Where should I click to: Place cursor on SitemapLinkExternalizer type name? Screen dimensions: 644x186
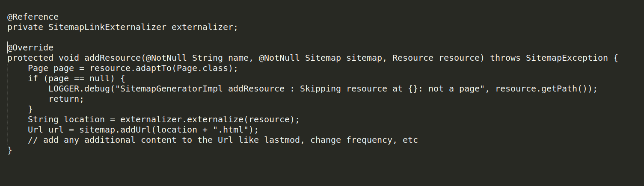tap(107, 27)
